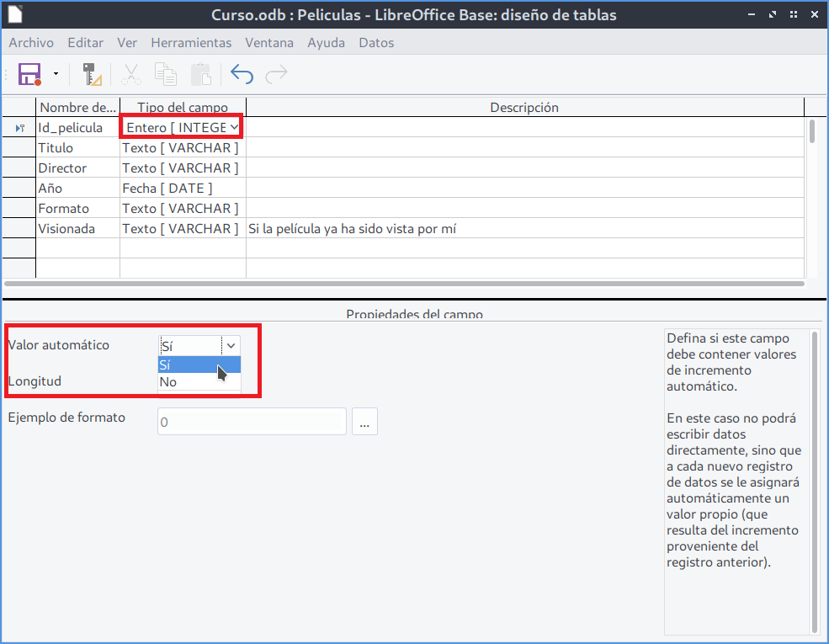Click the Copy icon in the toolbar
The height and width of the screenshot is (644, 829).
tap(166, 74)
